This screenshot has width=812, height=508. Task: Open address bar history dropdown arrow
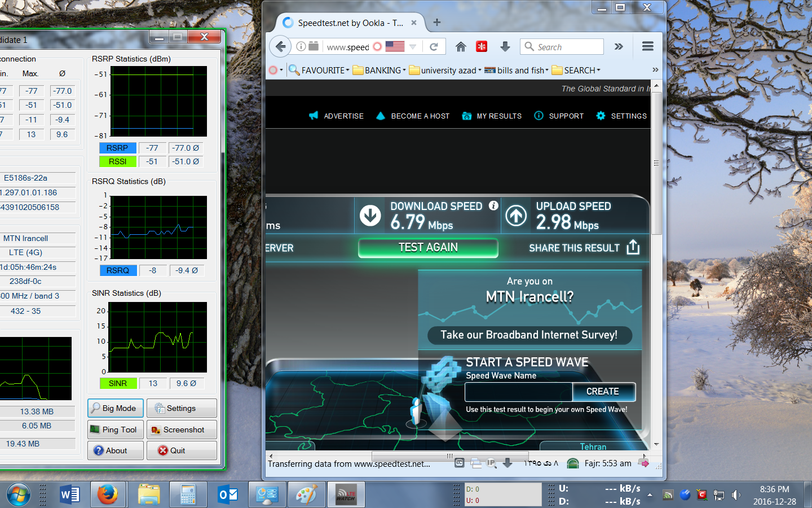(x=413, y=47)
